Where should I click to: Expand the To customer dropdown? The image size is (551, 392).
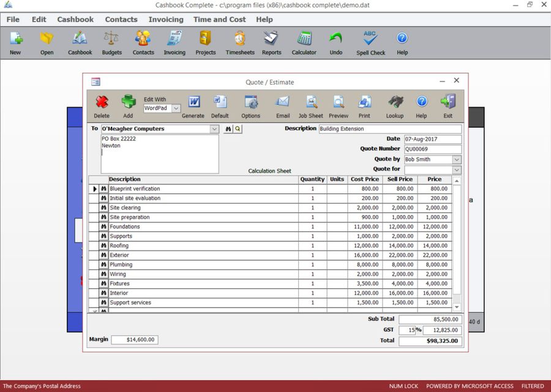[x=214, y=129]
